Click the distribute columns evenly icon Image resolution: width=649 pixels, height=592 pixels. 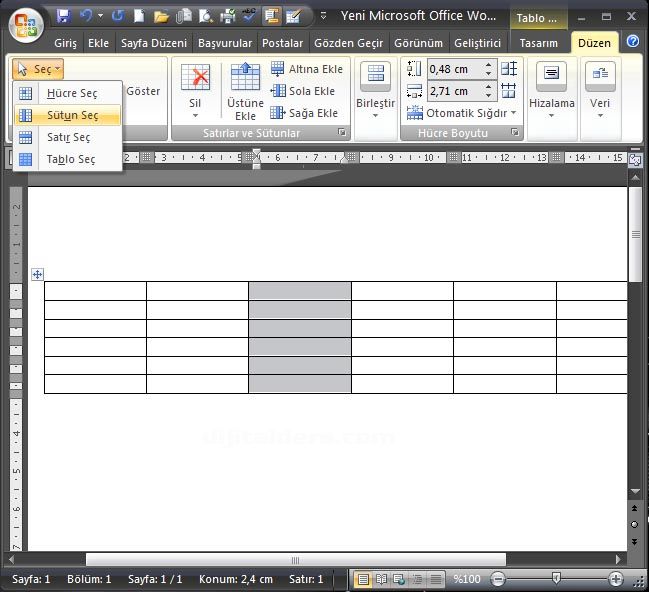(509, 90)
